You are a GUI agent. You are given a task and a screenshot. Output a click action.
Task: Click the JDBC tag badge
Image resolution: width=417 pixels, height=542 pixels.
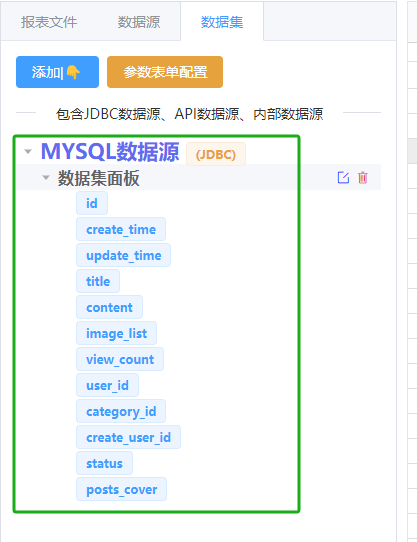[216, 154]
